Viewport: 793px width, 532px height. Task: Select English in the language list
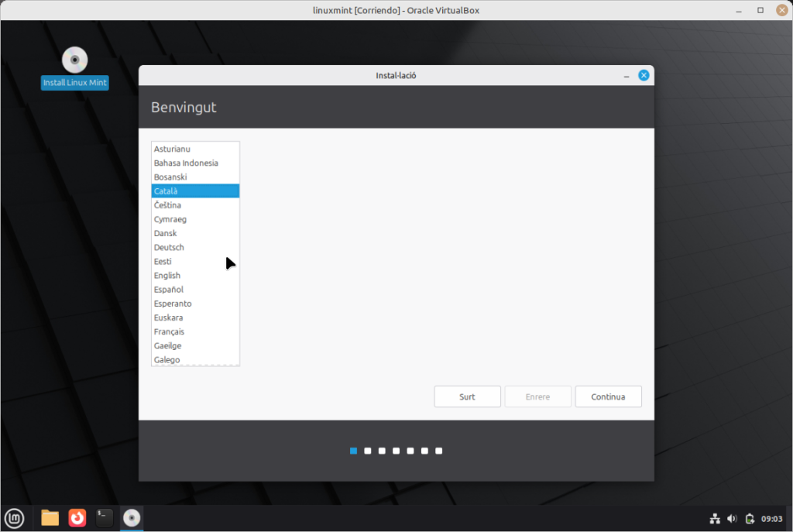pos(167,276)
